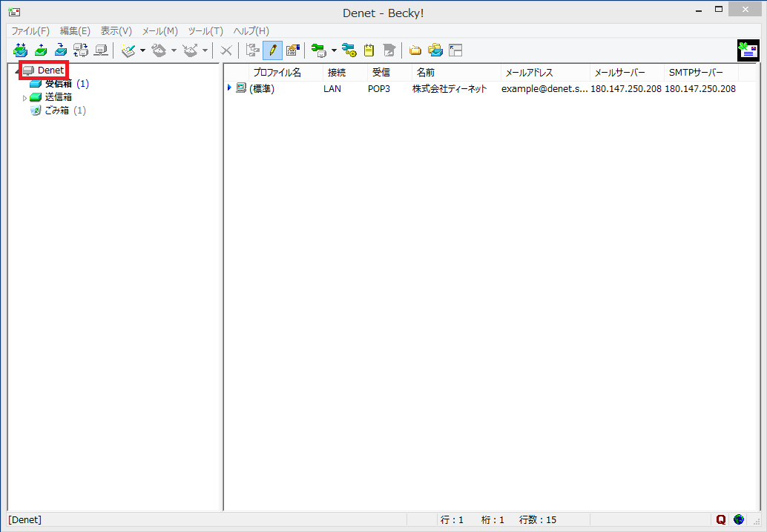Select the ごみ箱 trash folder

pyautogui.click(x=56, y=111)
